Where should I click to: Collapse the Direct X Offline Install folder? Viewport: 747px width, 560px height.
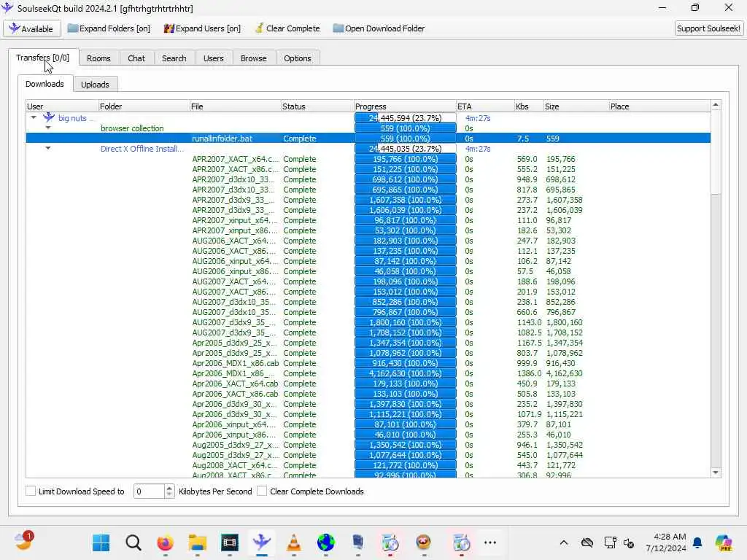(48, 148)
